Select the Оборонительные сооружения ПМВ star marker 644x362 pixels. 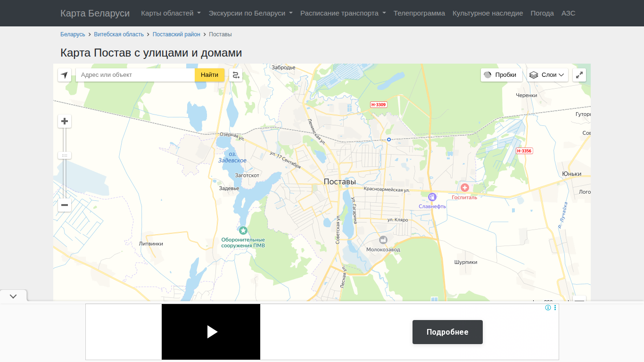click(243, 230)
